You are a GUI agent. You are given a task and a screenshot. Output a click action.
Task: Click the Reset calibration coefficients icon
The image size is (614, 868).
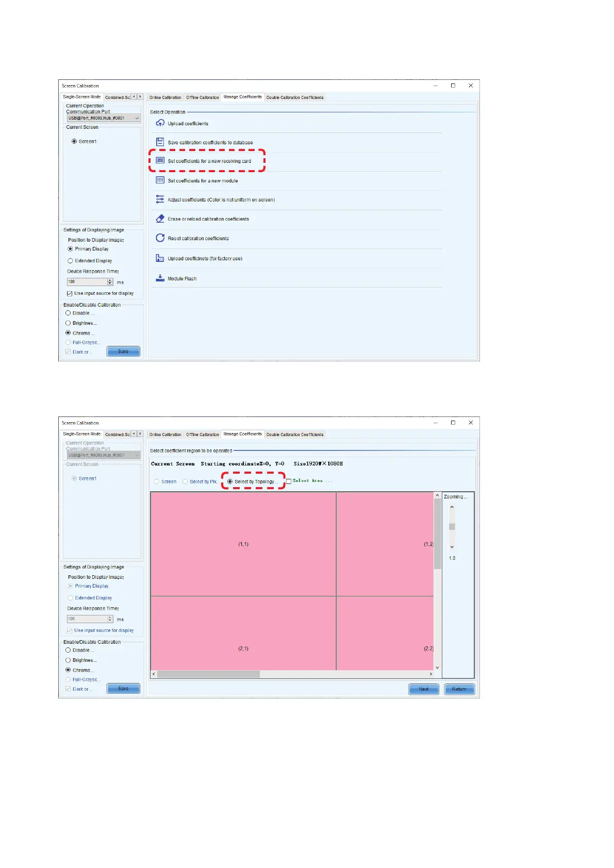pos(160,238)
